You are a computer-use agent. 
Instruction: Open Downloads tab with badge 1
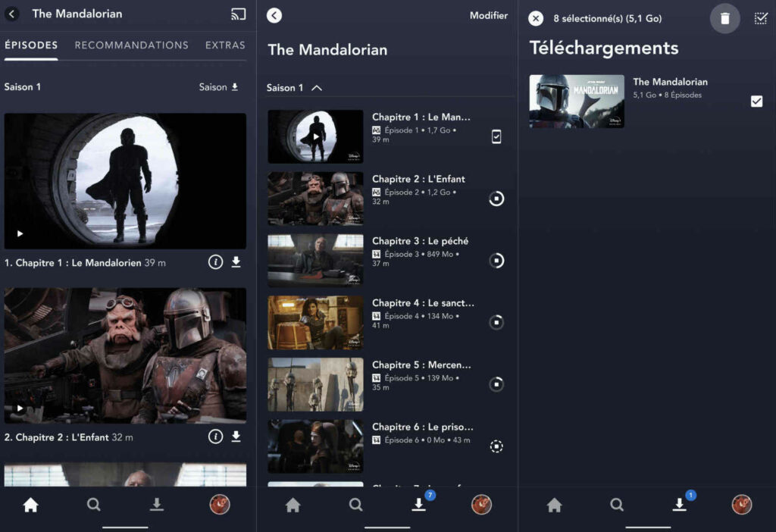tap(681, 502)
